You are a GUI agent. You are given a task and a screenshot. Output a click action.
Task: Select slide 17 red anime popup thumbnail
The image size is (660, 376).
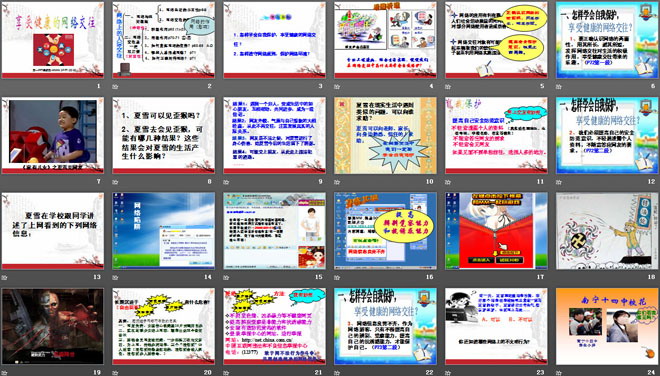tap(496, 231)
